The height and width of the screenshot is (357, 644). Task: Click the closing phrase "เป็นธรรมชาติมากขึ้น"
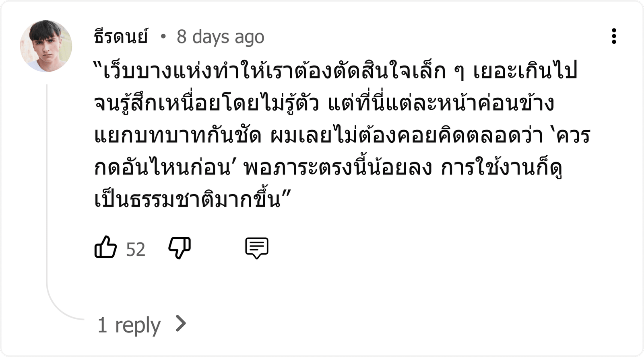coord(187,199)
